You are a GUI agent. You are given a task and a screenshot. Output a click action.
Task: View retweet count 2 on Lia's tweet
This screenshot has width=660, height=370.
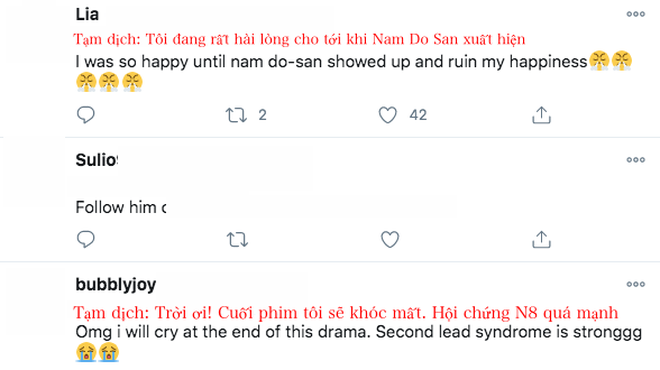[262, 115]
